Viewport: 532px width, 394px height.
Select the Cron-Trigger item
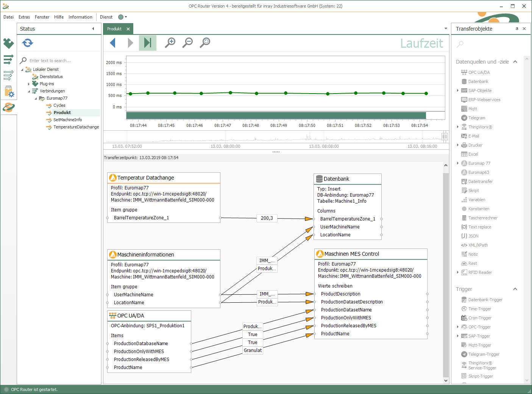[x=479, y=318]
